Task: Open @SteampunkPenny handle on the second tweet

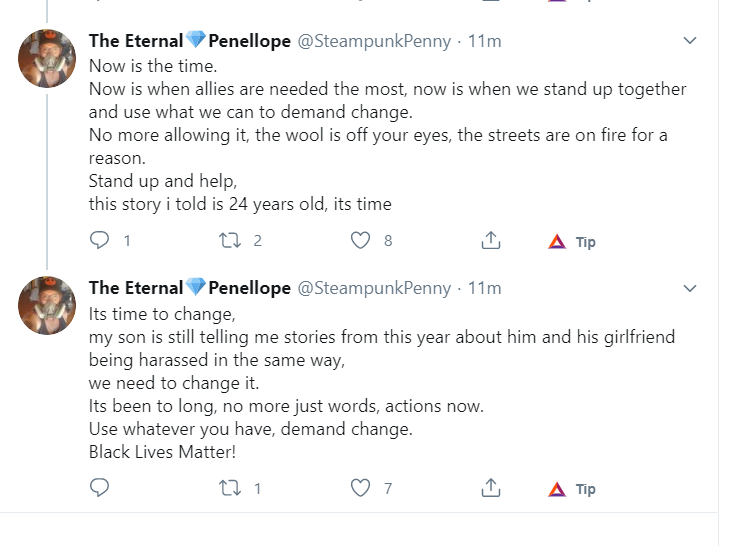Action: pos(374,288)
